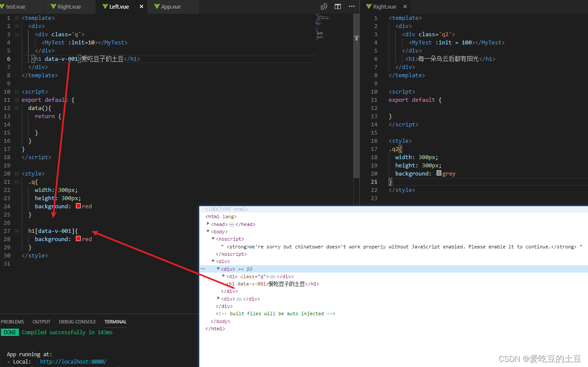Expand collapsed head element ellipsis in DevTools
Screen dimensions: 588x367
tap(232, 224)
